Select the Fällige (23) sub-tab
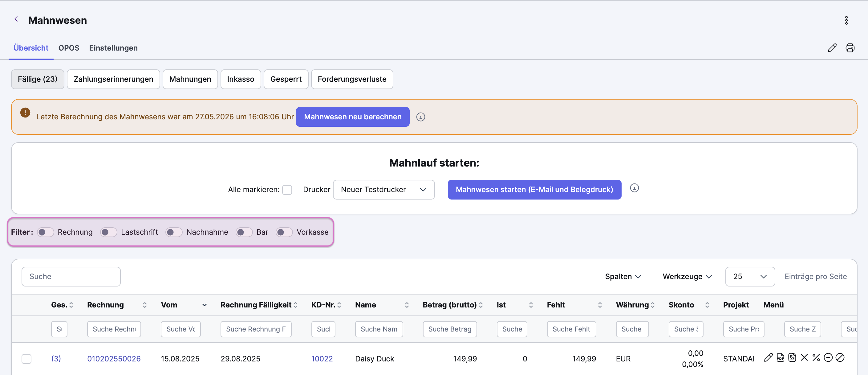The width and height of the screenshot is (868, 375). [37, 79]
